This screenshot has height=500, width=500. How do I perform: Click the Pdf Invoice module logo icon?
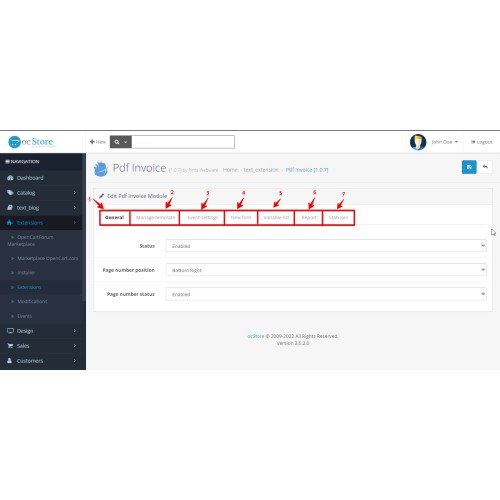pyautogui.click(x=101, y=168)
